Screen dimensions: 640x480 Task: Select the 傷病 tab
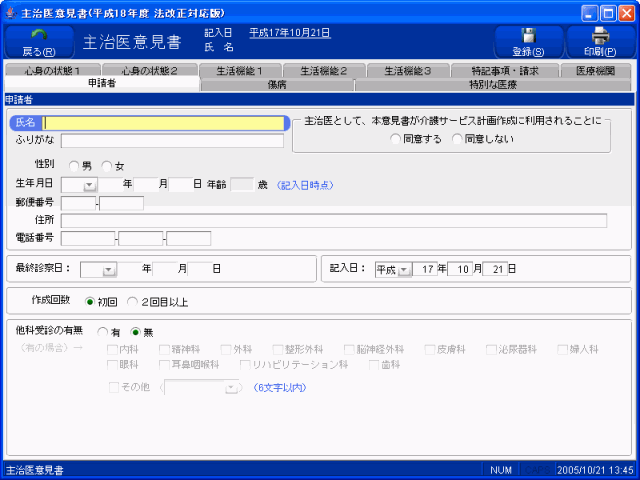[x=277, y=84]
